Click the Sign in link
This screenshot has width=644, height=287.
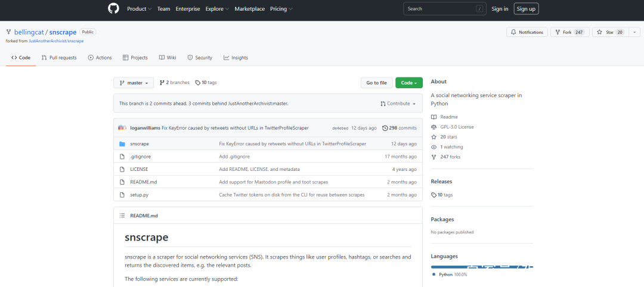pos(500,8)
